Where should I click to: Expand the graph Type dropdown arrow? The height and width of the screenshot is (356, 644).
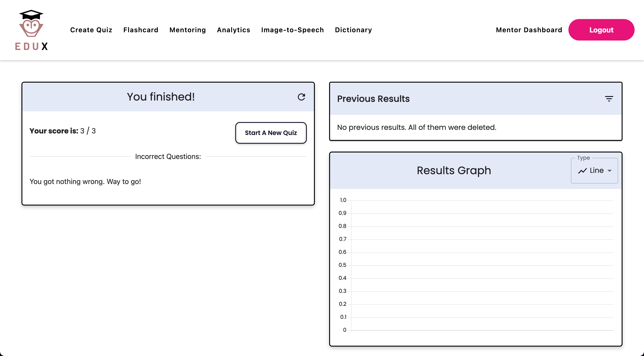point(610,171)
